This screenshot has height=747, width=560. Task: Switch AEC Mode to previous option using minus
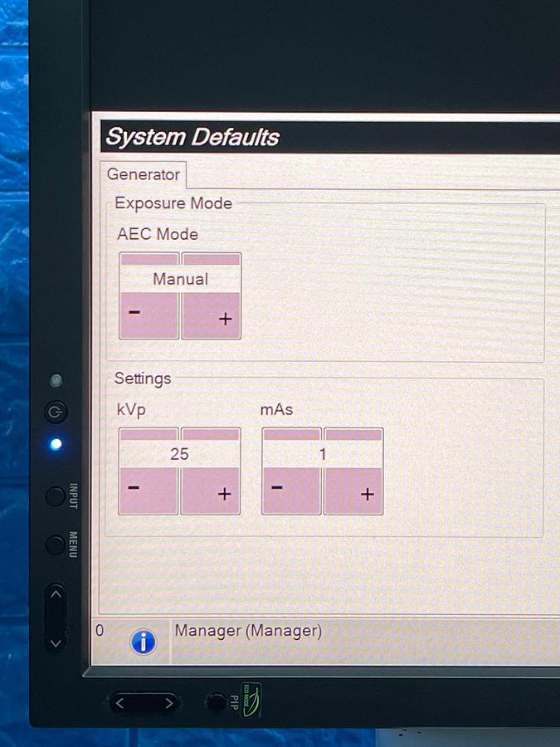[149, 315]
